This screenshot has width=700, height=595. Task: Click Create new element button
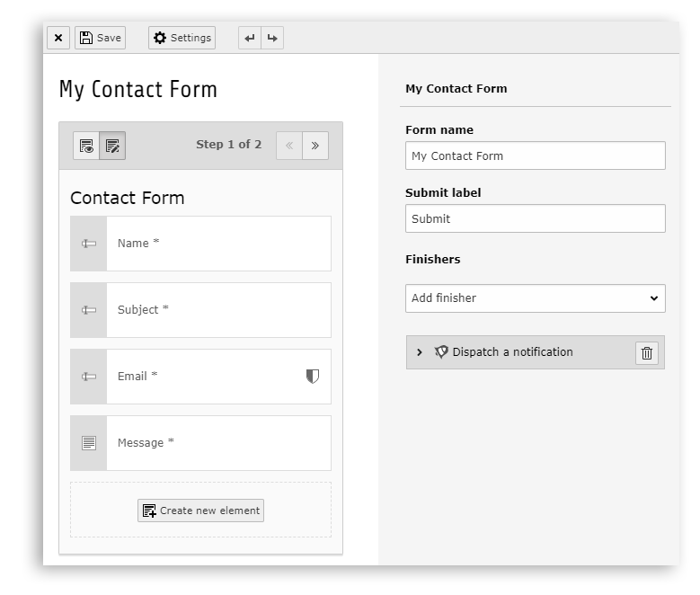click(x=200, y=511)
